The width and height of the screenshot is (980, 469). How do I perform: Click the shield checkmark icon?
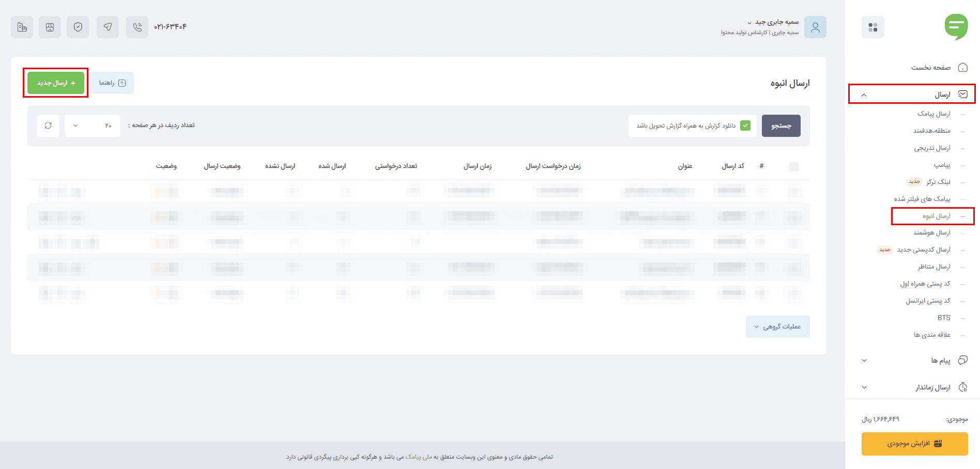[x=78, y=27]
